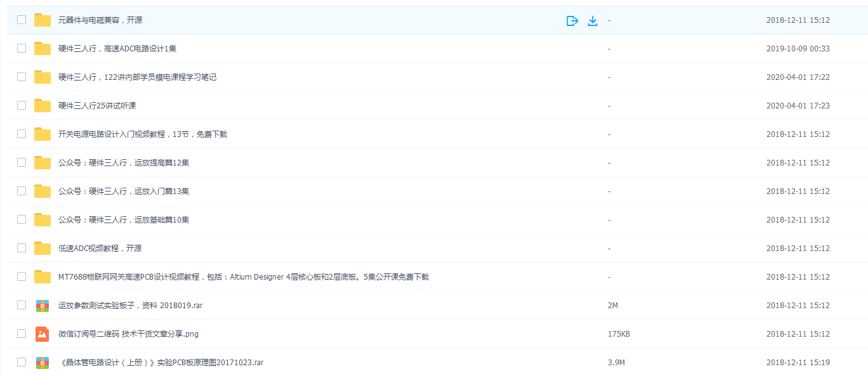
Task: Open folder 硬件三人行25讲试听课
Action: coord(97,106)
